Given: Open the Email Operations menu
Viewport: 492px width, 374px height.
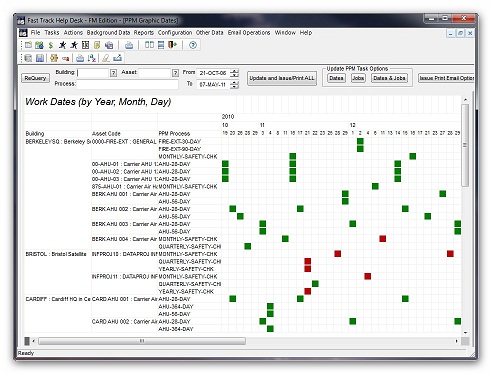Looking at the screenshot, I should click(249, 33).
